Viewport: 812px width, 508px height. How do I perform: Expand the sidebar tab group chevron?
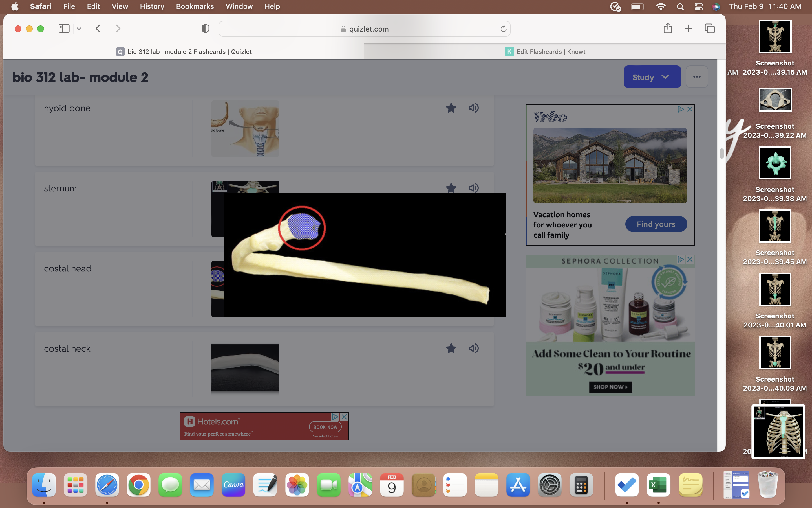click(x=79, y=29)
